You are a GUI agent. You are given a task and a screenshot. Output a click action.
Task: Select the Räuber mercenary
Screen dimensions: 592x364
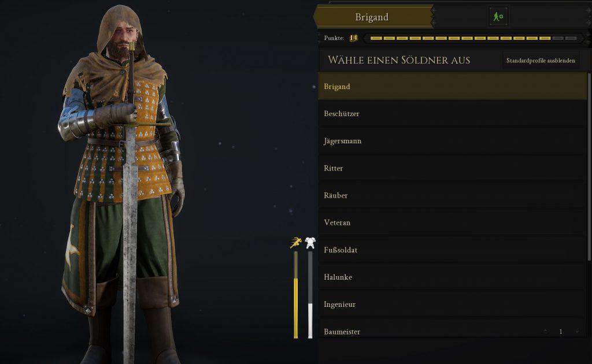pos(452,195)
